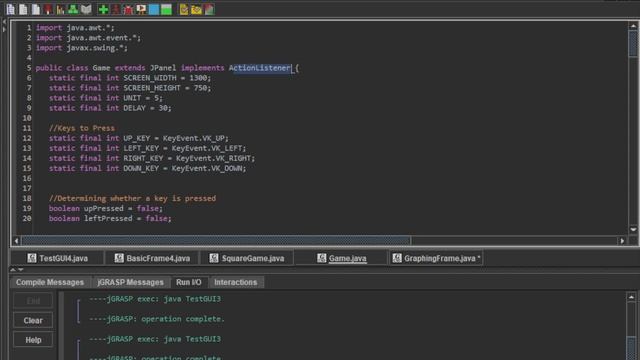Click the editor vertical scrollbar thumb
This screenshot has width=640, height=360.
633,44
